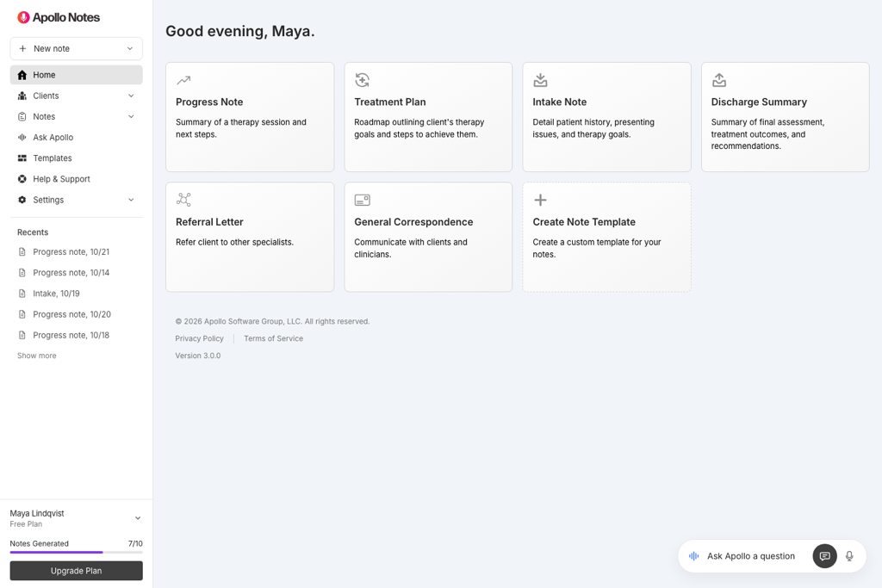Click the plus icon on the Create Note Template card
This screenshot has height=588, width=882.
coord(540,200)
